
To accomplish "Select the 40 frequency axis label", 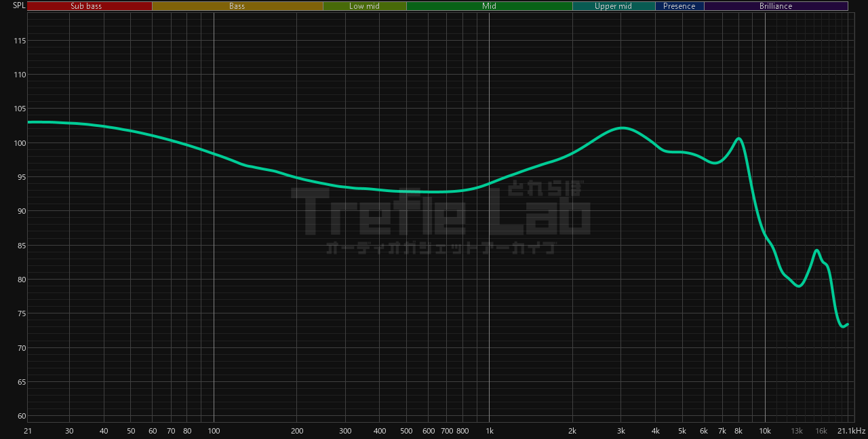I will point(104,431).
